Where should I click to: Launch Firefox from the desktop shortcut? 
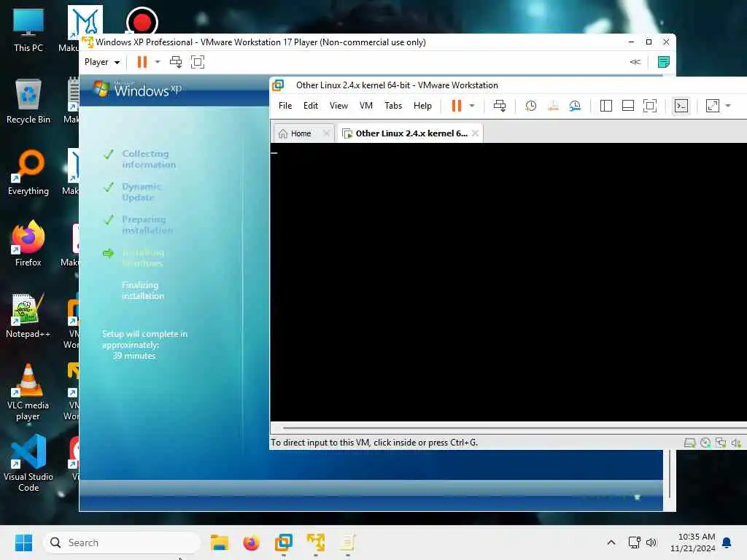(x=28, y=244)
